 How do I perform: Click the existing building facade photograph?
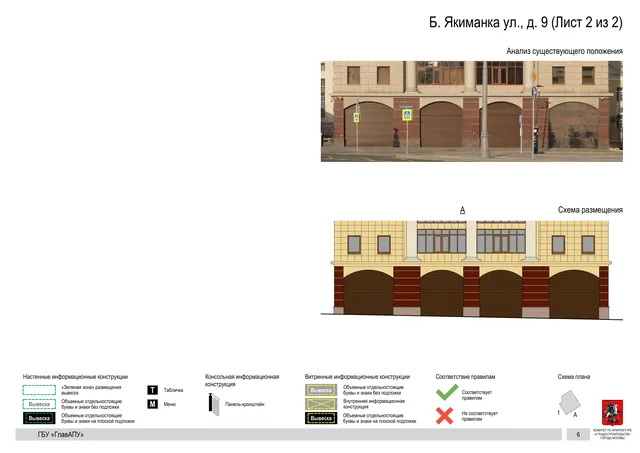(x=471, y=111)
